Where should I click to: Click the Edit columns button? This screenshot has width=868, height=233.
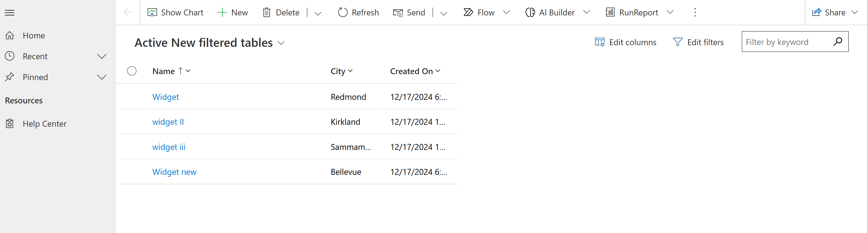tap(626, 42)
